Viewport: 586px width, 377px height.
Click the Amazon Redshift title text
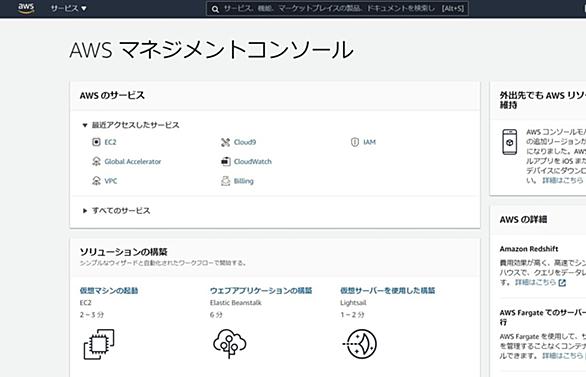[529, 249]
